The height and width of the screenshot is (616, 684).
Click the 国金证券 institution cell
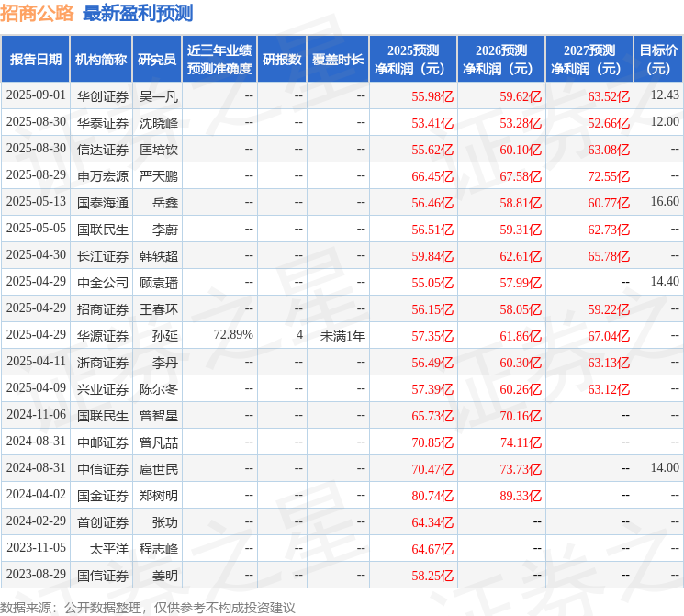pyautogui.click(x=103, y=495)
